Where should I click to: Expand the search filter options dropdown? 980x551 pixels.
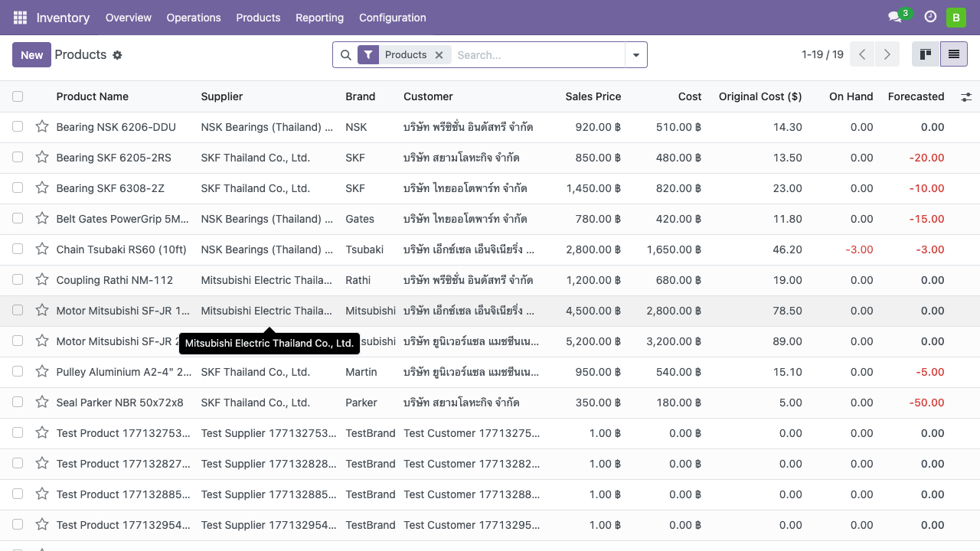click(x=636, y=55)
